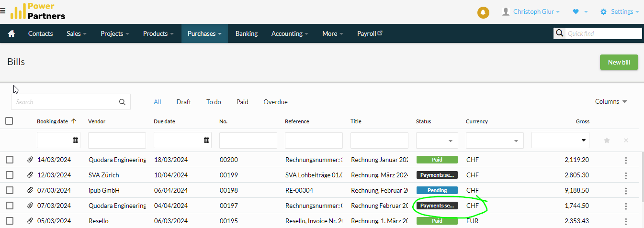Open three-dot menu for bill 00198
644x228 pixels.
coord(626,191)
